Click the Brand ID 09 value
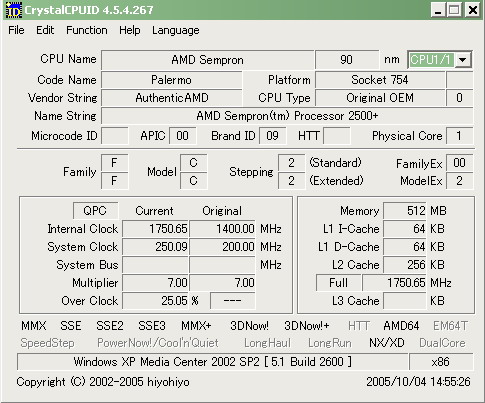 tap(272, 136)
